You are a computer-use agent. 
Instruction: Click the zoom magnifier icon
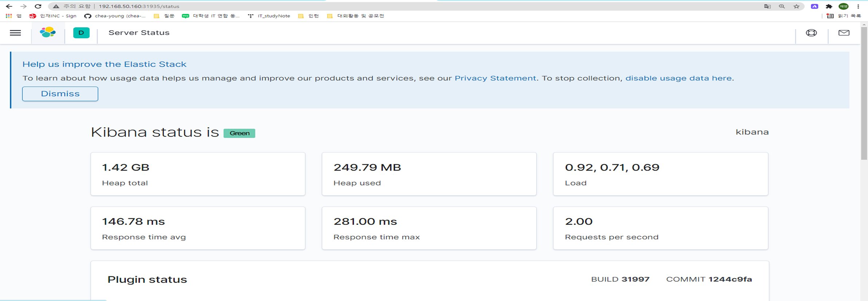pyautogui.click(x=782, y=6)
